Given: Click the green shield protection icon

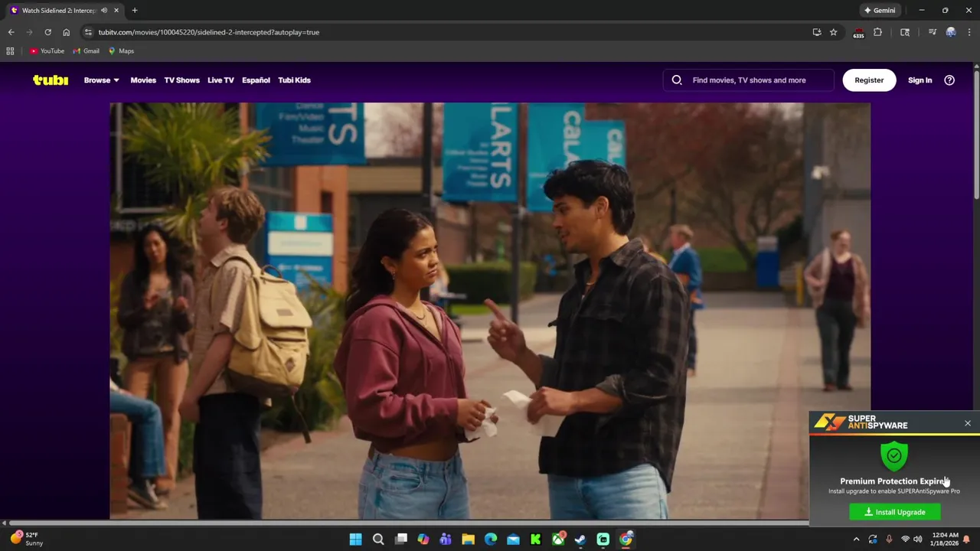Looking at the screenshot, I should tap(893, 456).
